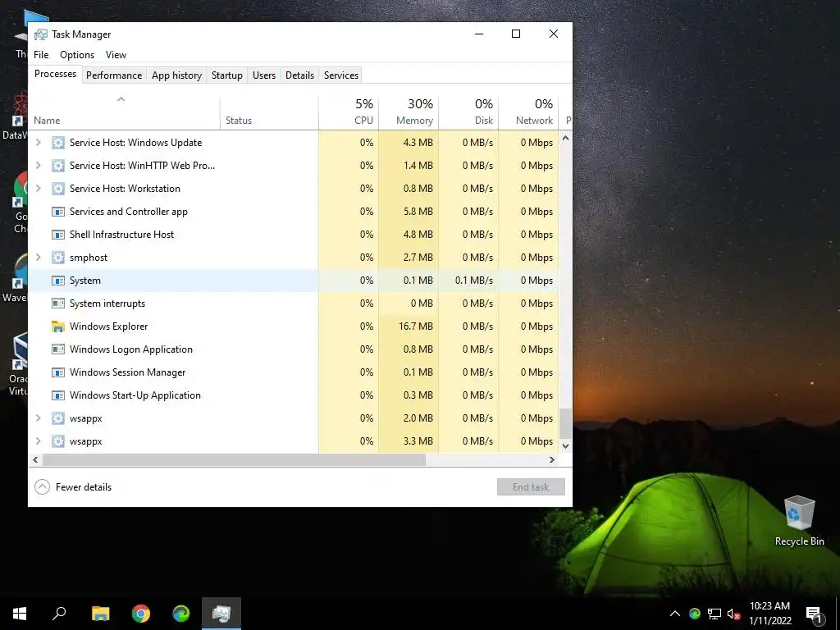Click the System interrupts process icon
Screen dimensions: 840x630
[x=58, y=304]
